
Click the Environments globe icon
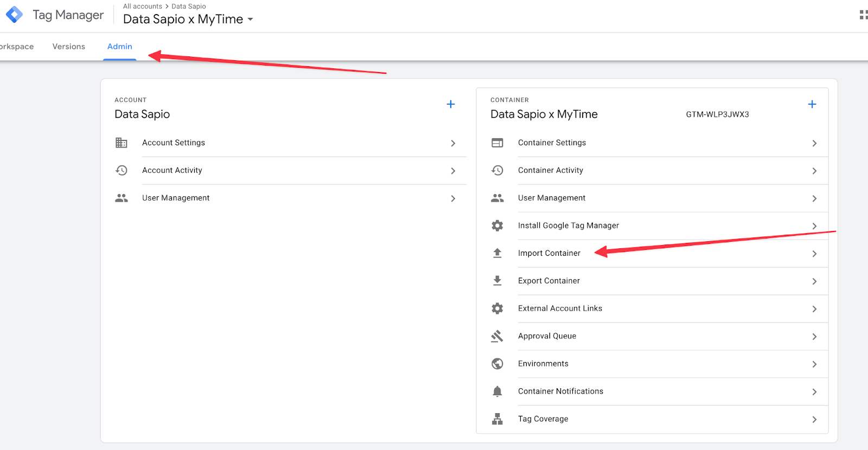click(x=497, y=364)
